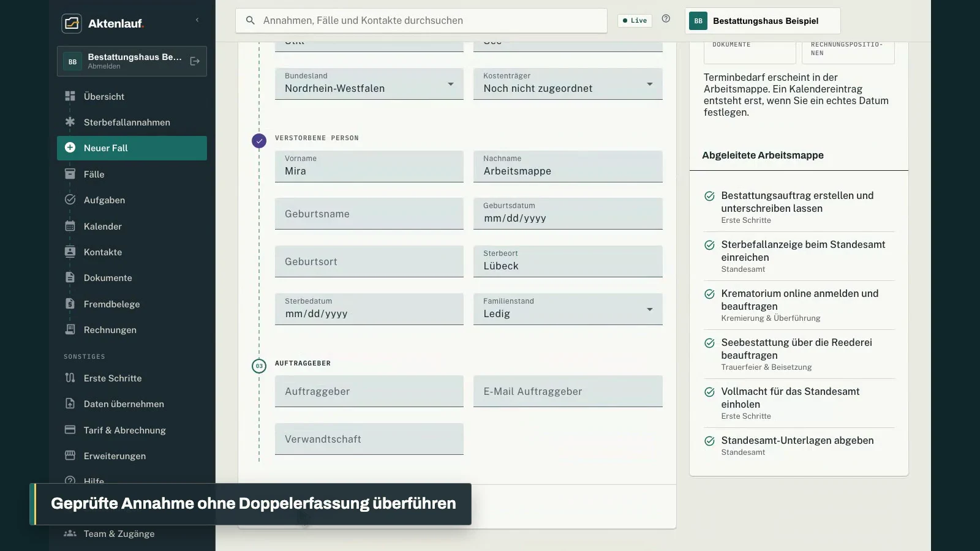Click the Sterbeort field with Lübeck
The height and width of the screenshot is (551, 980).
pyautogui.click(x=568, y=261)
